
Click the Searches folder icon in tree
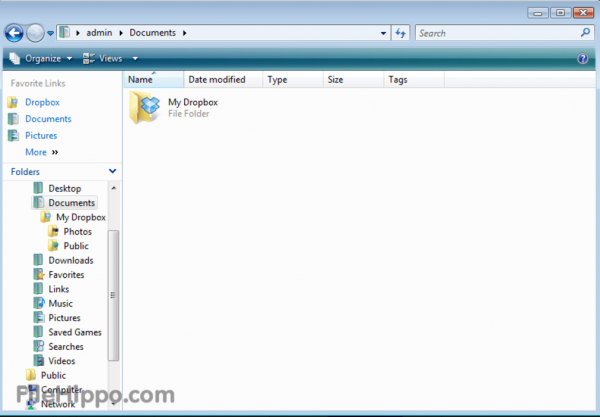39,347
